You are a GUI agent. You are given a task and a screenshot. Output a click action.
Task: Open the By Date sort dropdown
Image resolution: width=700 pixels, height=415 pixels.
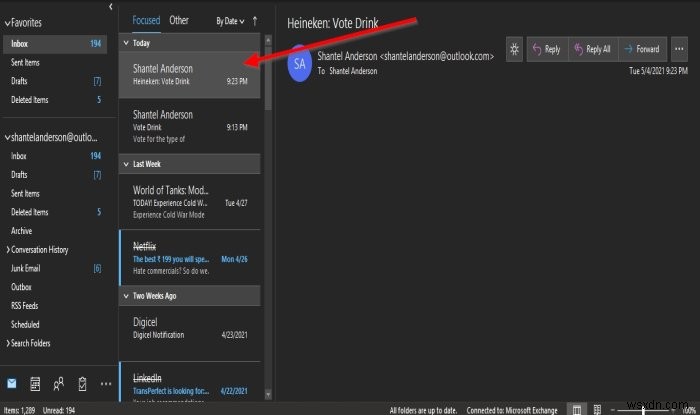click(230, 21)
